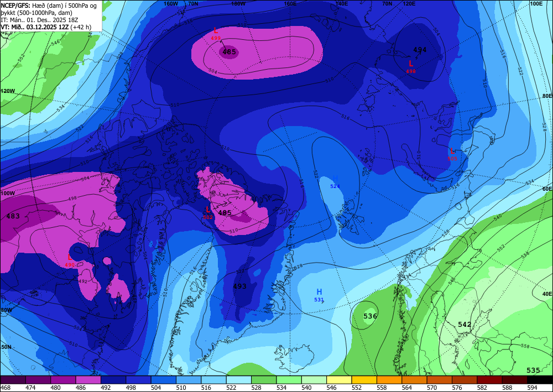This screenshot has height=392, width=553.
Task: Click the blue H marker labeled 531
Action: pyautogui.click(x=319, y=292)
